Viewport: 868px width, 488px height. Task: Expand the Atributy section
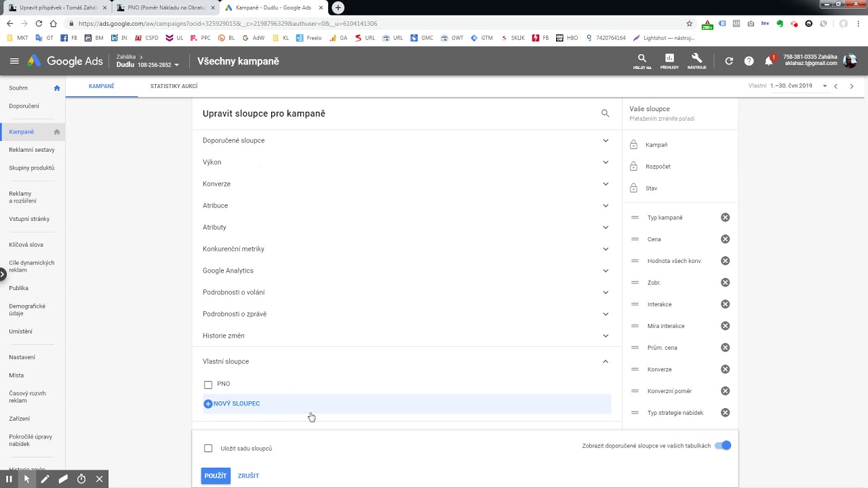407,227
